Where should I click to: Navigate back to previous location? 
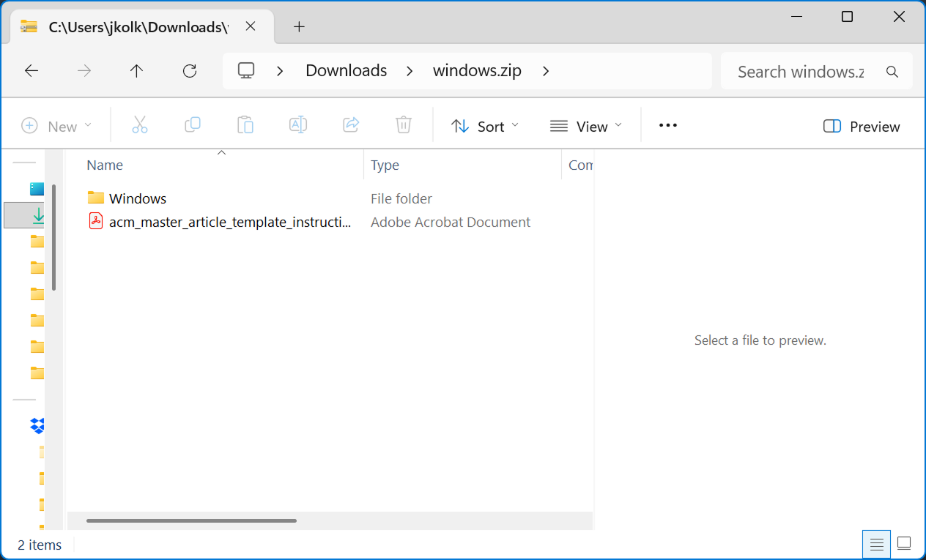(32, 71)
